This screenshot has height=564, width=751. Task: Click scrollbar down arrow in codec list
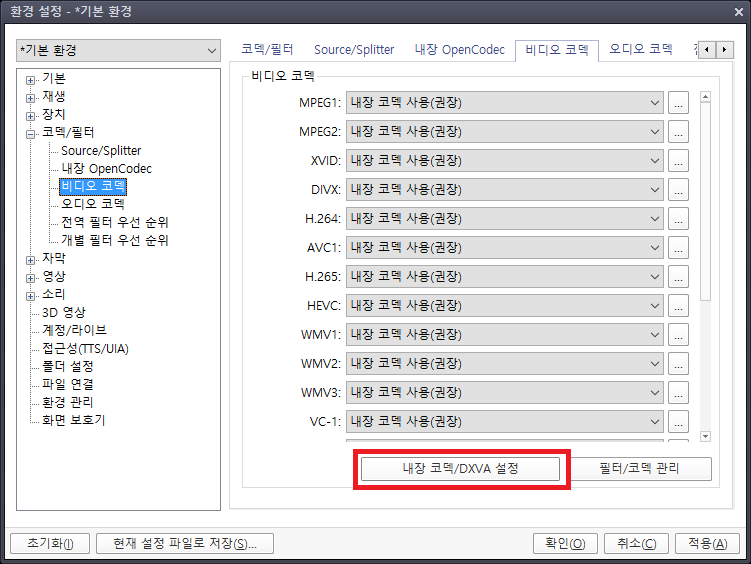point(705,436)
